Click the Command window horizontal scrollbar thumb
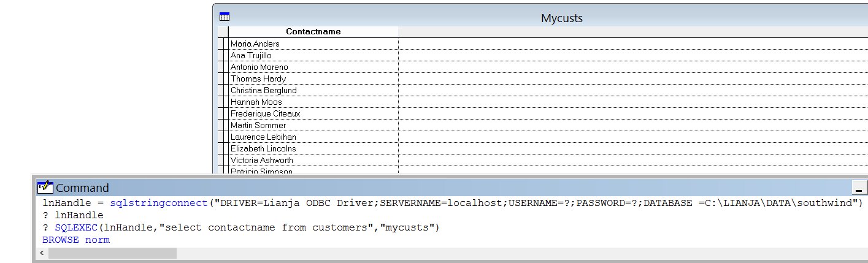The image size is (868, 263). pos(112,253)
